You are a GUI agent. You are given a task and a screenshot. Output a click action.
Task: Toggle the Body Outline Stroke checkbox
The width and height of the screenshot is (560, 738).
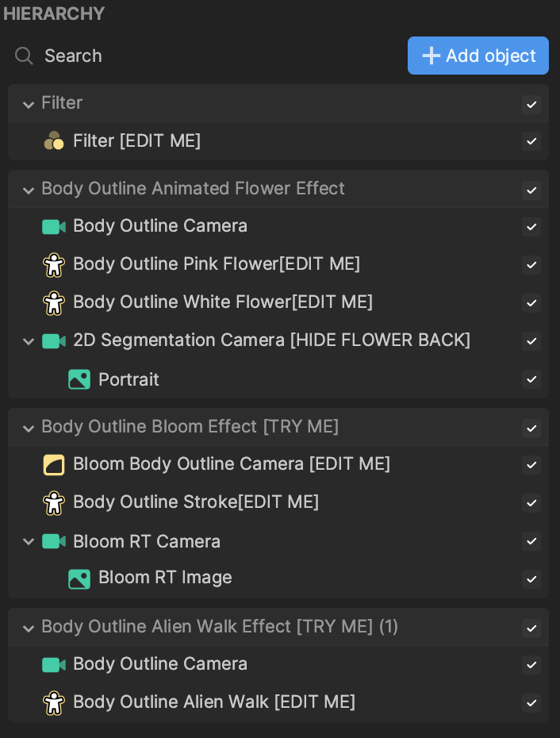pos(531,503)
